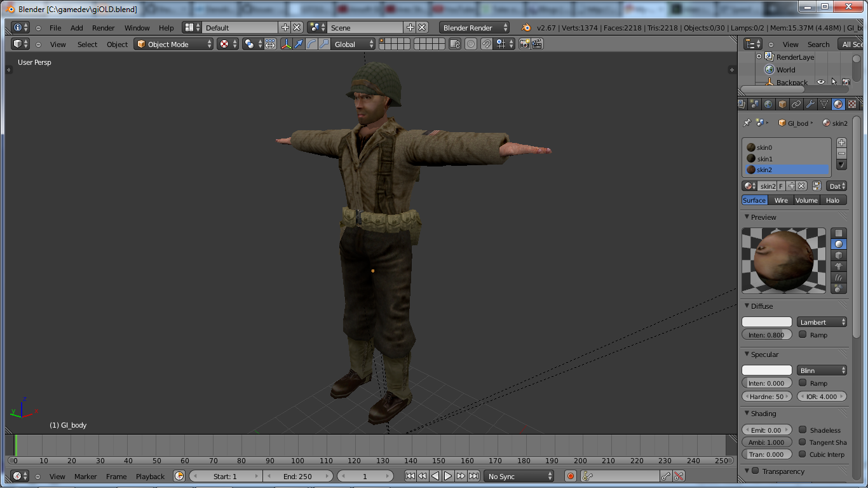The width and height of the screenshot is (868, 488).
Task: Open the File menu
Action: [x=55, y=28]
